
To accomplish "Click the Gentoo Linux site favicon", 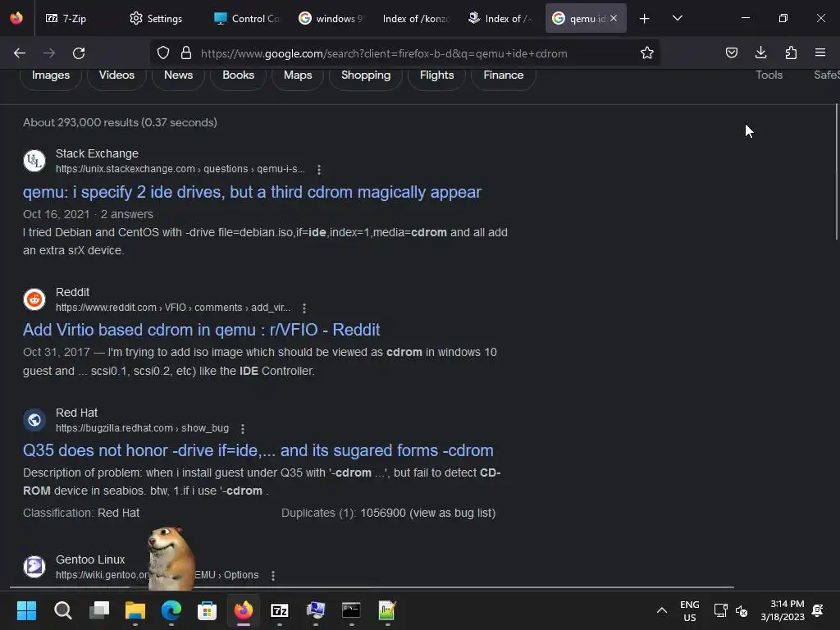I will pos(34,566).
